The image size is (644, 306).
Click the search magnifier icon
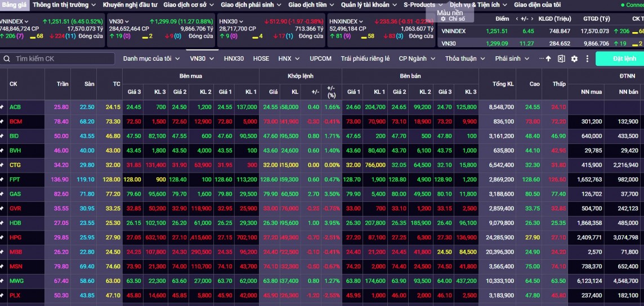click(7, 58)
